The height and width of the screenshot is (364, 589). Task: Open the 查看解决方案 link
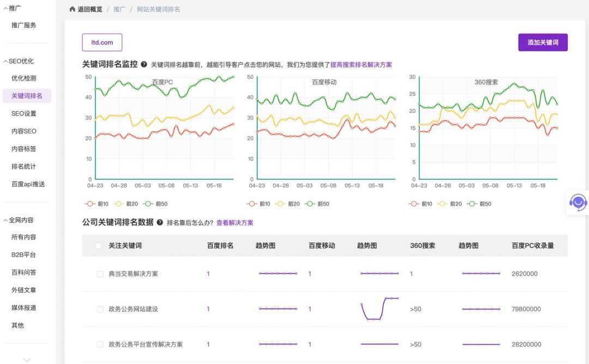tap(235, 222)
